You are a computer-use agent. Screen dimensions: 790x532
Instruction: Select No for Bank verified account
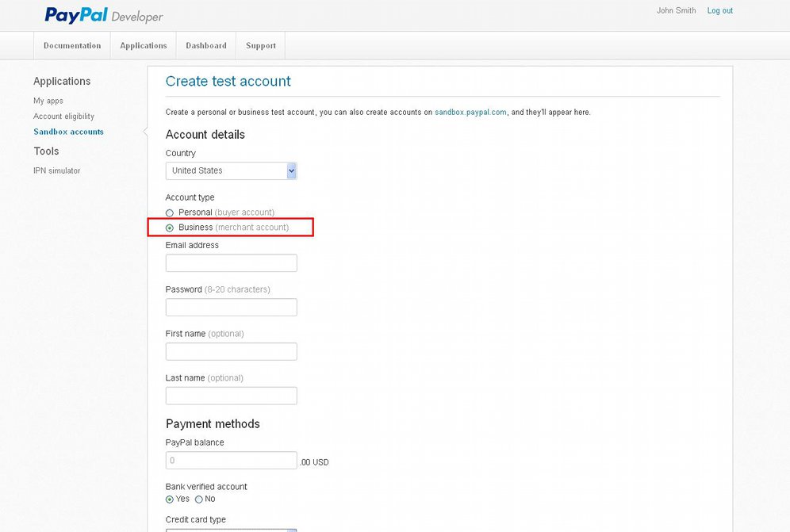click(x=198, y=499)
